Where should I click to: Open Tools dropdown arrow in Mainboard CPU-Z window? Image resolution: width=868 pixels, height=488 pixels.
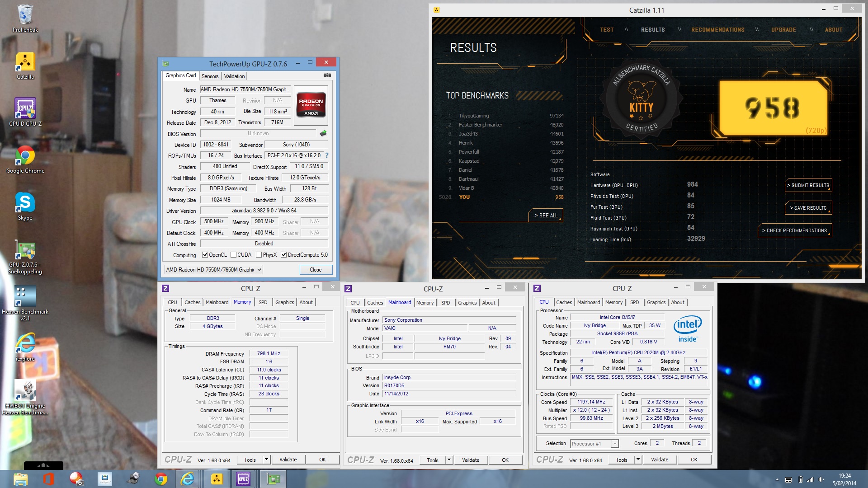(449, 460)
